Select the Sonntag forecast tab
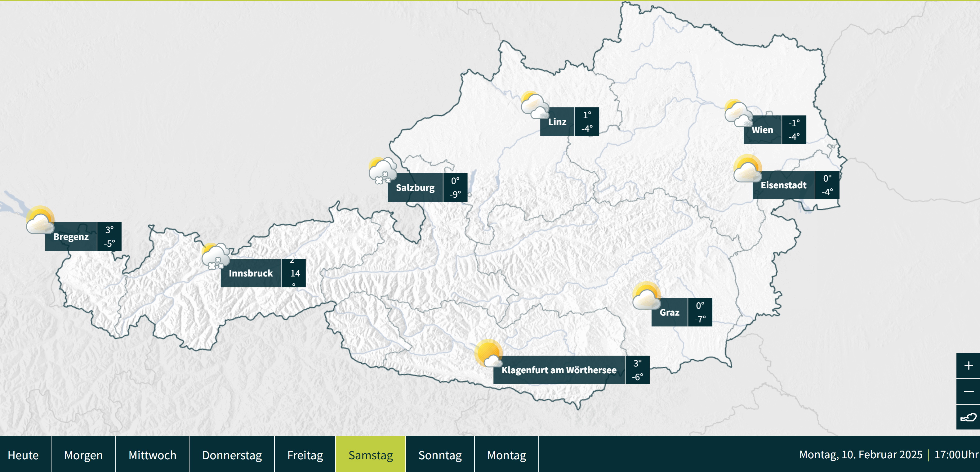 point(440,455)
